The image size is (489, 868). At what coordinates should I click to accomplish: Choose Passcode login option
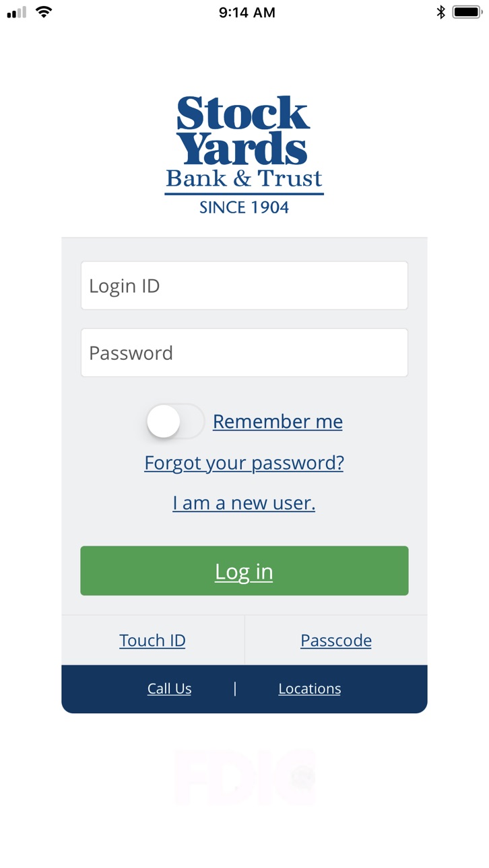(x=336, y=640)
